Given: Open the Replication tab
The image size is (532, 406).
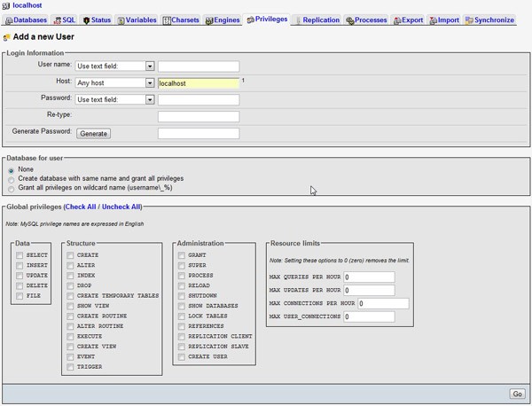Looking at the screenshot, I should pos(317,20).
